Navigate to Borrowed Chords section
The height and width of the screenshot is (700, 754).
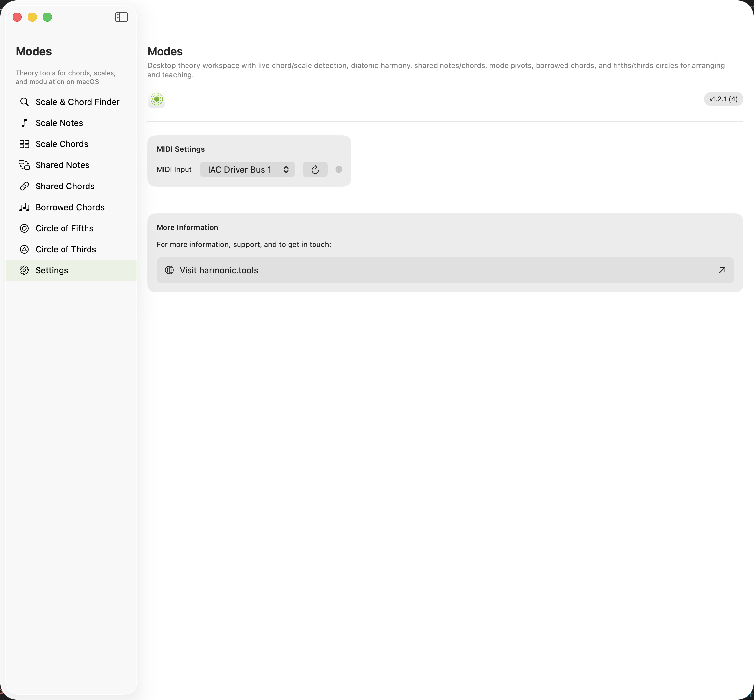click(x=70, y=207)
